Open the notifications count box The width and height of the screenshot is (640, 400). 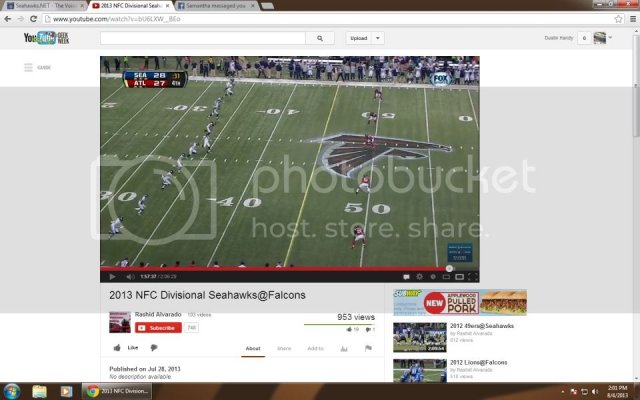[584, 38]
